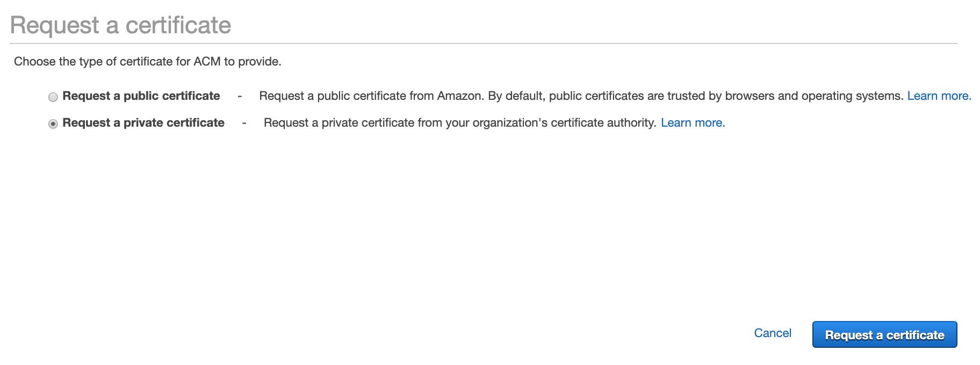Click the certificate type instruction text
The height and width of the screenshot is (365, 980).
coord(147,61)
